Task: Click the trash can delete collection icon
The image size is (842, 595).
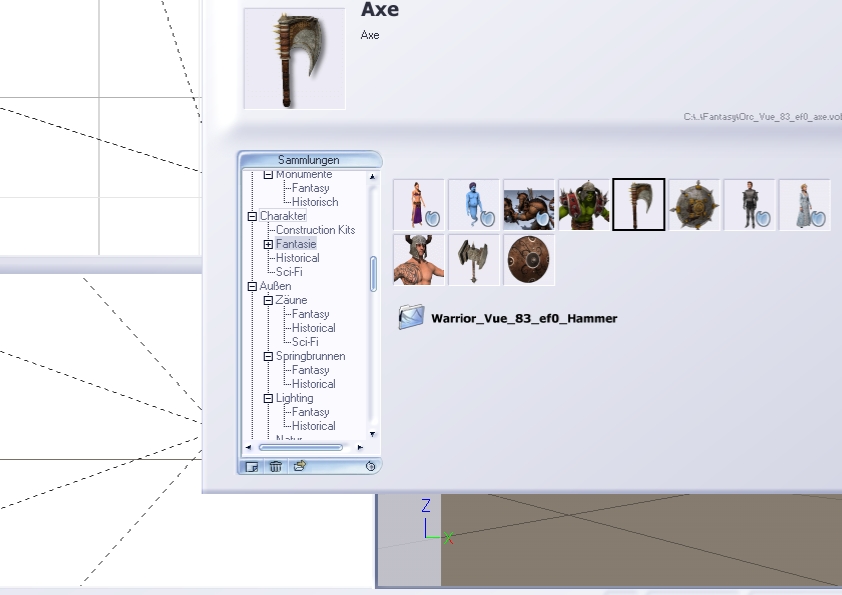Action: click(275, 467)
